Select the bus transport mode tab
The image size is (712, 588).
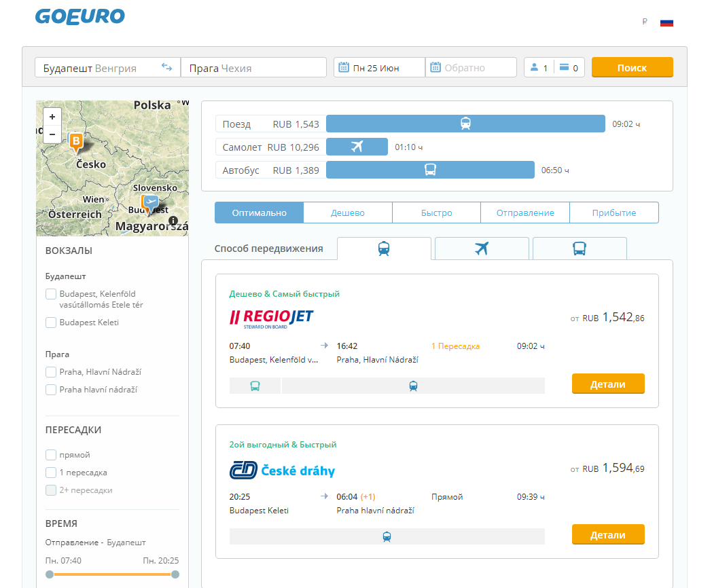pos(580,249)
